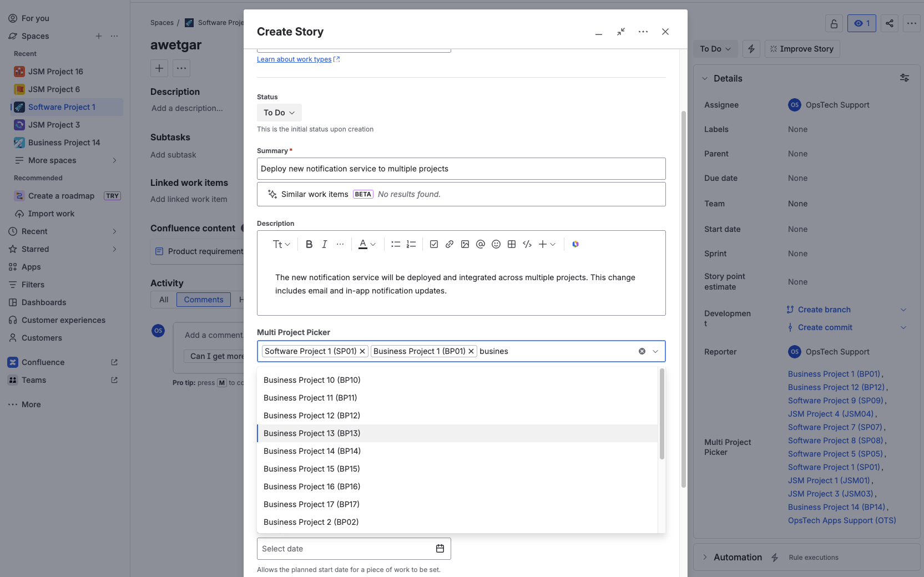This screenshot has height=577, width=924.
Task: Open Atlassian Intelligence in the description toolbar
Action: tap(575, 244)
